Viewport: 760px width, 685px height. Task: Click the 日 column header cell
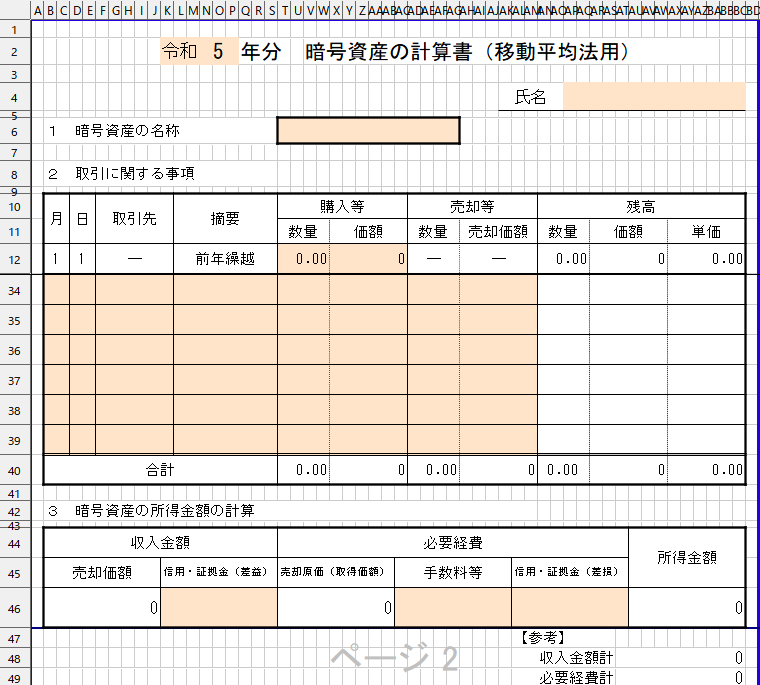82,219
